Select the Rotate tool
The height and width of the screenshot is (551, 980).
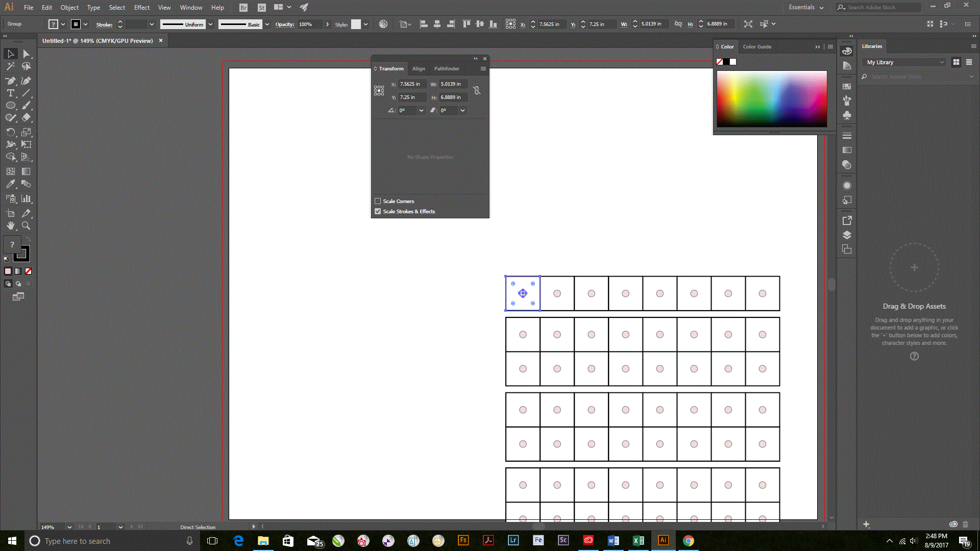(10, 132)
